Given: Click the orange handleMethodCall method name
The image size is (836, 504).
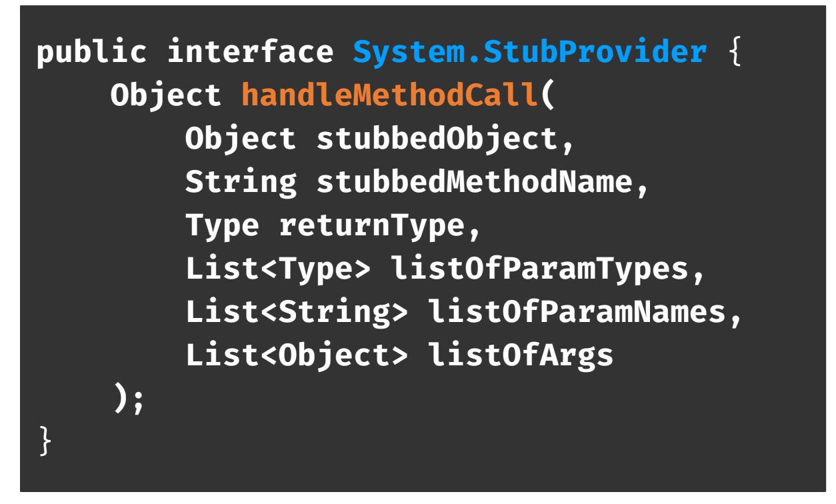Looking at the screenshot, I should click(389, 96).
